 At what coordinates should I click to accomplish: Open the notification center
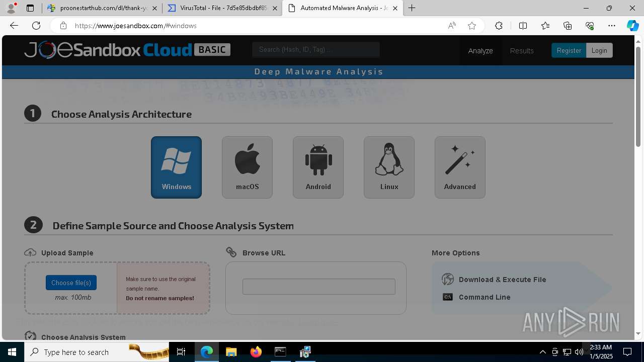(627, 352)
